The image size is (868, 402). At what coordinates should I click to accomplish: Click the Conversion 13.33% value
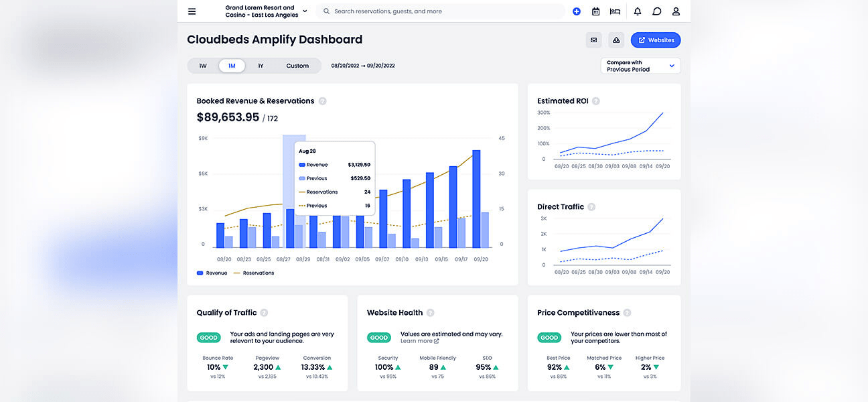[313, 367]
